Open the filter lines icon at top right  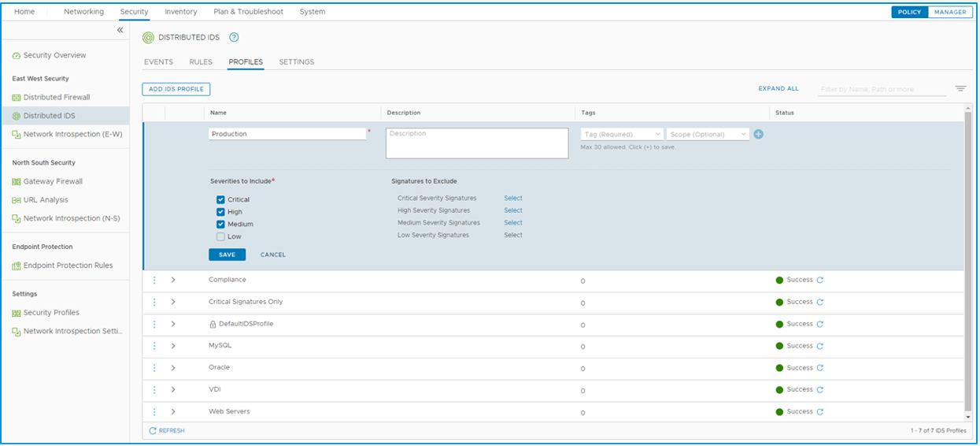[960, 89]
